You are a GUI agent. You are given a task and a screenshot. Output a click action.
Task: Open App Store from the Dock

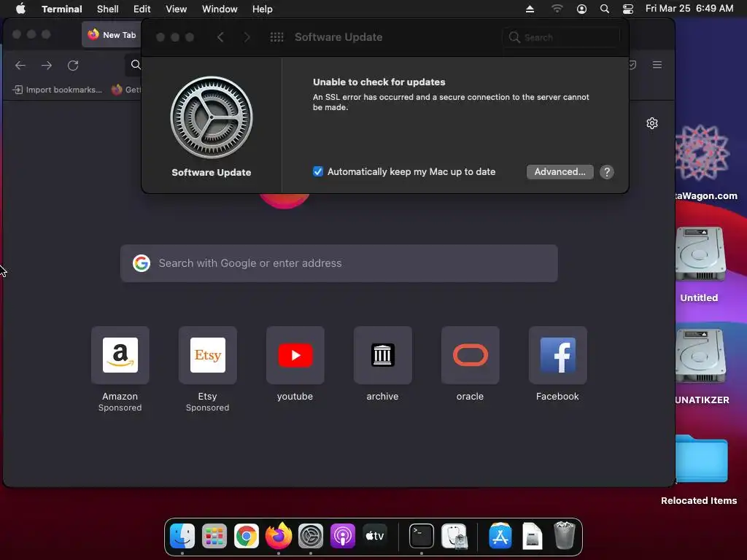(500, 536)
